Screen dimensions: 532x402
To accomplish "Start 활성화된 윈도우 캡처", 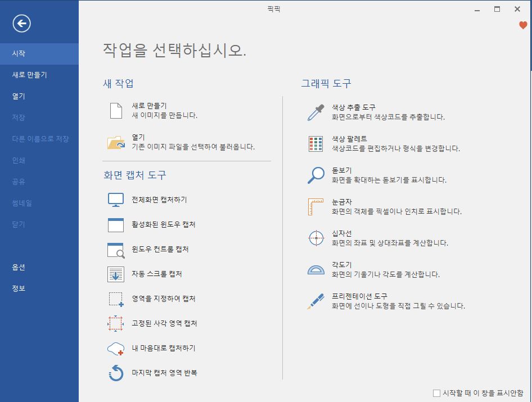I will (x=164, y=224).
